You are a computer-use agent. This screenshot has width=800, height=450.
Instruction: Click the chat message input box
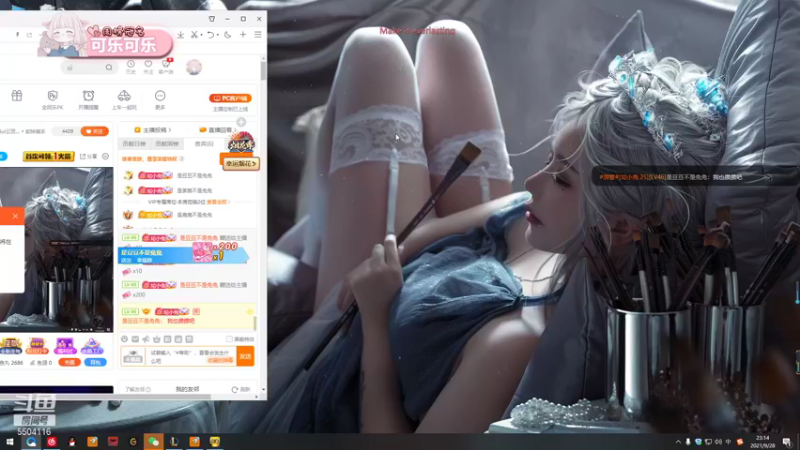(191, 356)
